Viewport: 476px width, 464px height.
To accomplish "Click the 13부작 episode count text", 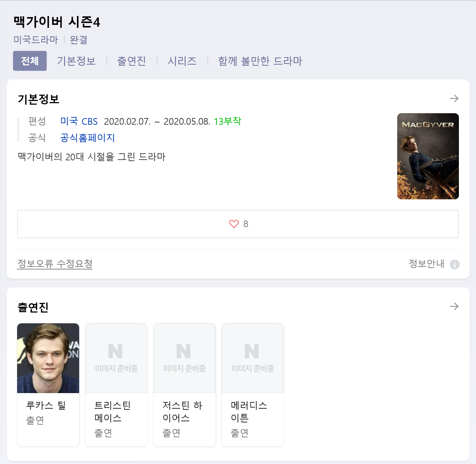I will click(227, 121).
